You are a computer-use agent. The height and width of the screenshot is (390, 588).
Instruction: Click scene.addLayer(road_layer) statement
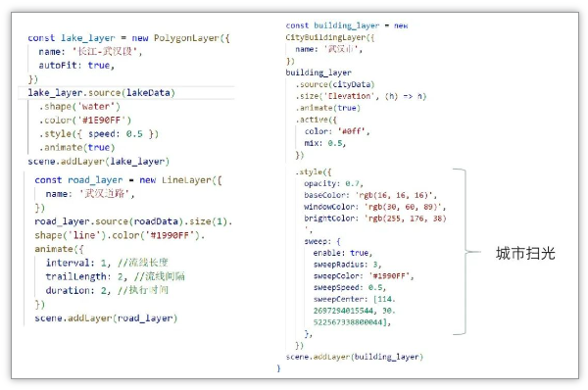click(x=106, y=318)
